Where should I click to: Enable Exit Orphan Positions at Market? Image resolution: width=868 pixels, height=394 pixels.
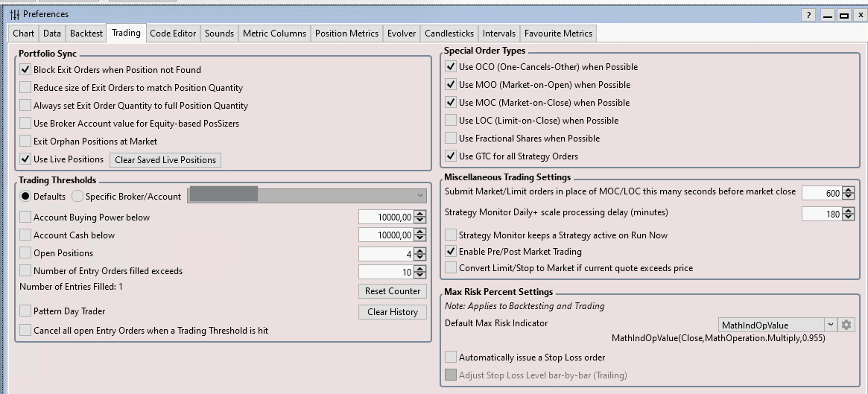[x=25, y=142]
